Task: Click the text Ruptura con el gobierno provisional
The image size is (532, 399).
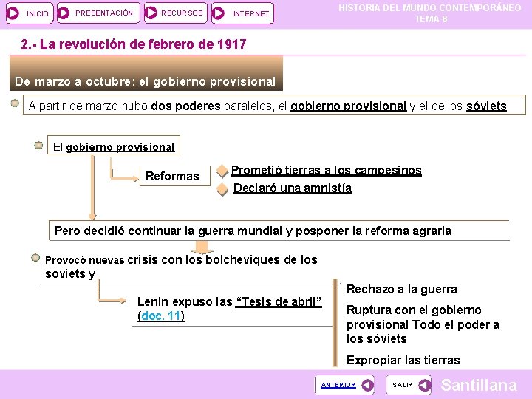Action: [x=414, y=317]
